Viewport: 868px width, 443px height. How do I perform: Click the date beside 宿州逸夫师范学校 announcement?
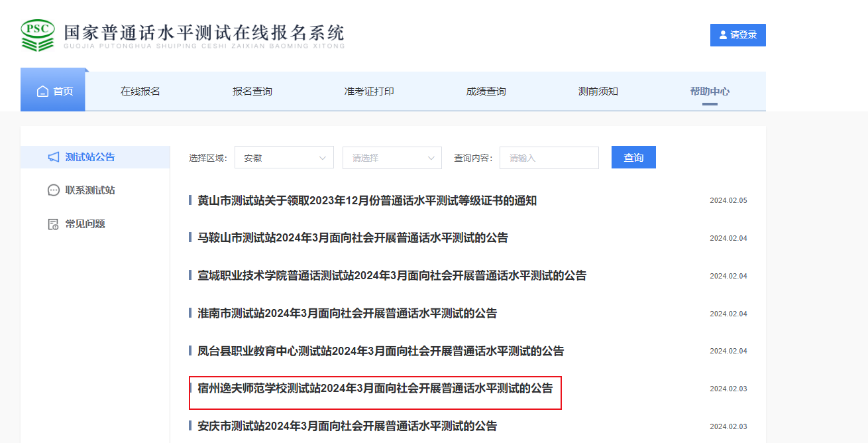click(x=728, y=389)
